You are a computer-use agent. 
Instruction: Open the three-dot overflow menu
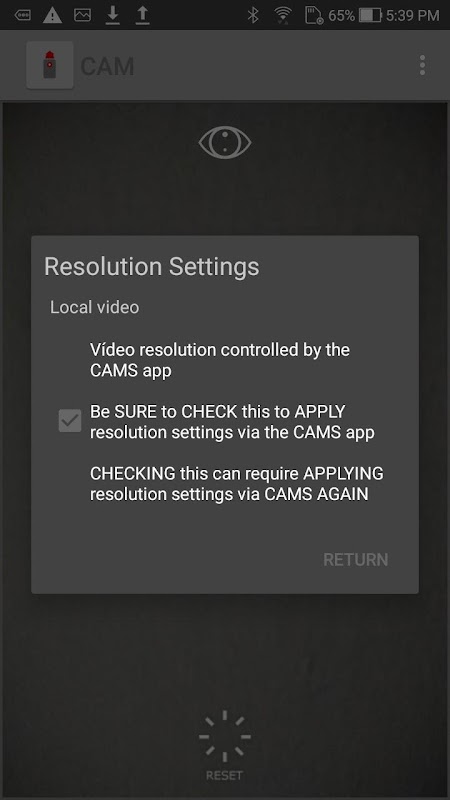point(422,65)
